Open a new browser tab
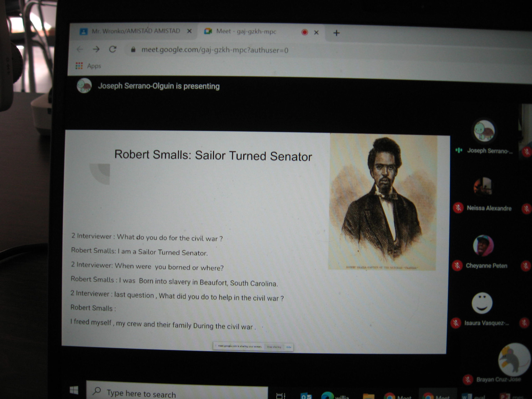Viewport: 532px width, 399px height. 336,33
